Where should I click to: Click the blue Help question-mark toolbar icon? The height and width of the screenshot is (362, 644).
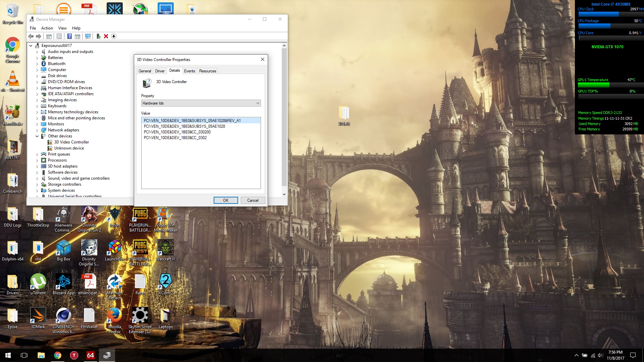click(x=69, y=36)
